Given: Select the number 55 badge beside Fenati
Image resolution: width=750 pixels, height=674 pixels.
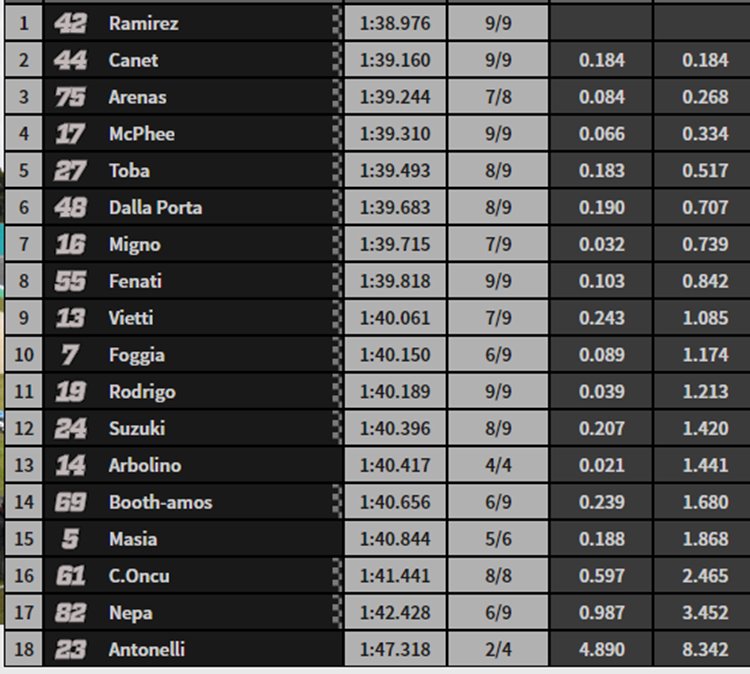Looking at the screenshot, I should pyautogui.click(x=70, y=282).
